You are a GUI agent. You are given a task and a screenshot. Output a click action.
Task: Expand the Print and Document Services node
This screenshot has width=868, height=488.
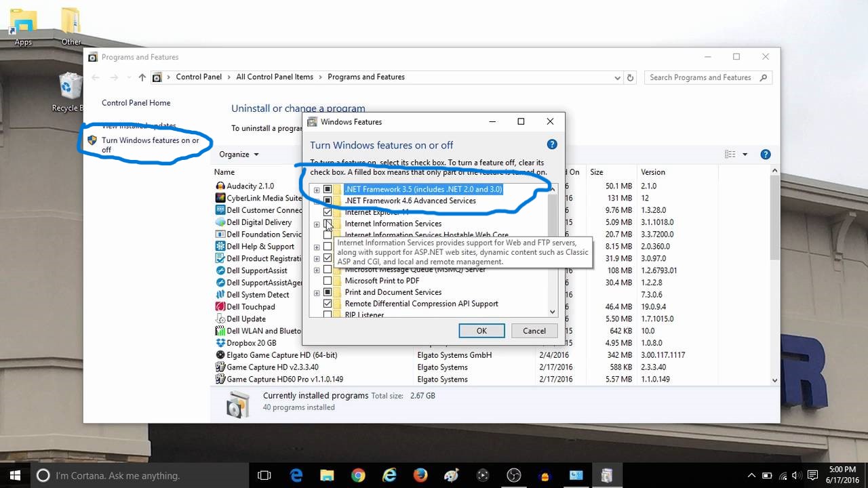316,293
